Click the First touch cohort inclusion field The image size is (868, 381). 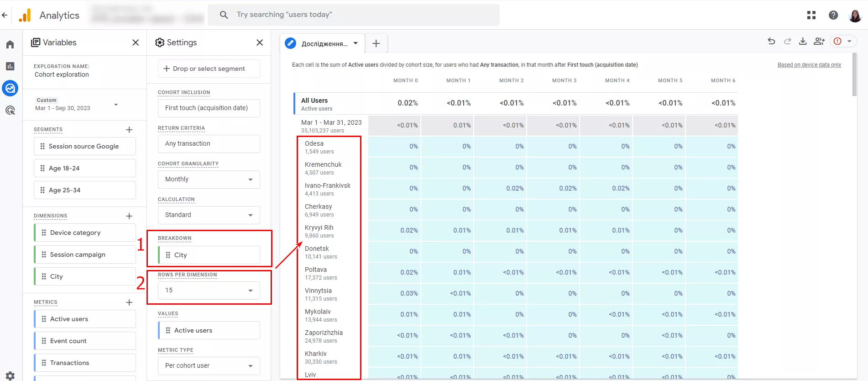click(x=209, y=108)
